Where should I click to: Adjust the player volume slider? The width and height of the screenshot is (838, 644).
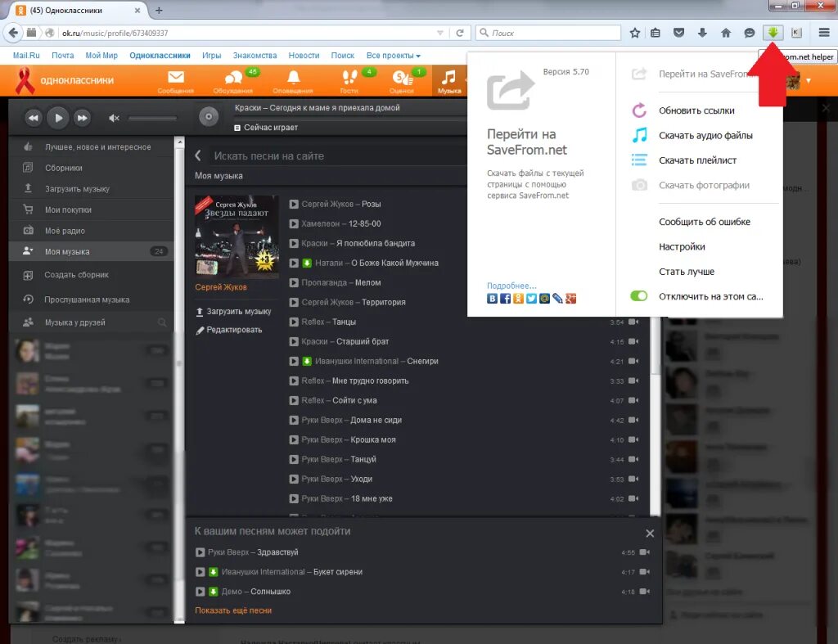(x=152, y=118)
